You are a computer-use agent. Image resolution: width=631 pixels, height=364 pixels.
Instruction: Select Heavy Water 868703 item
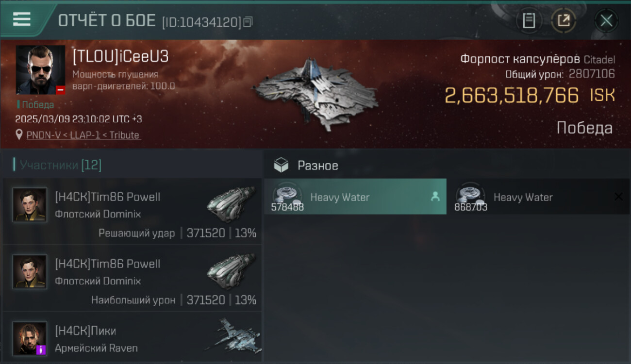coord(538,197)
